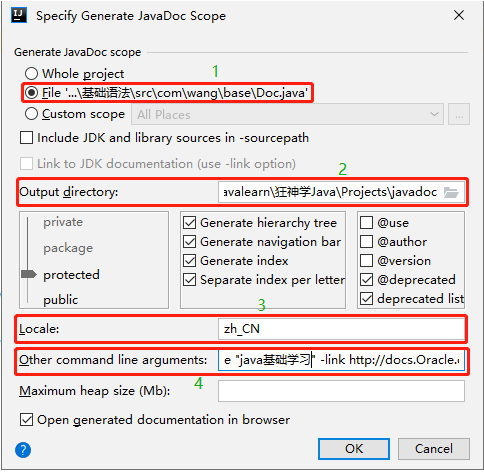Select the Custom scope radio option
The height and width of the screenshot is (472, 484).
coord(31,114)
